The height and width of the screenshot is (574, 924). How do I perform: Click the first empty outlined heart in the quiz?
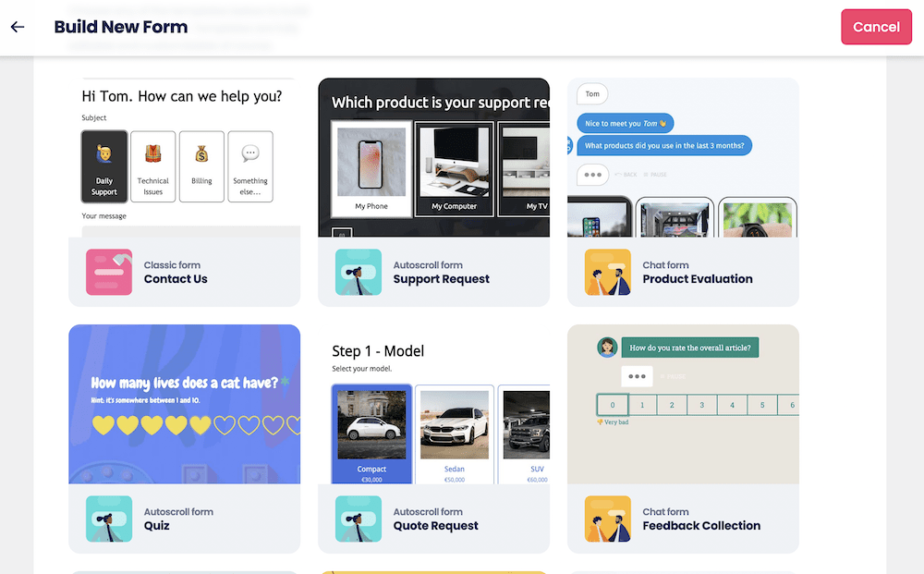point(225,425)
